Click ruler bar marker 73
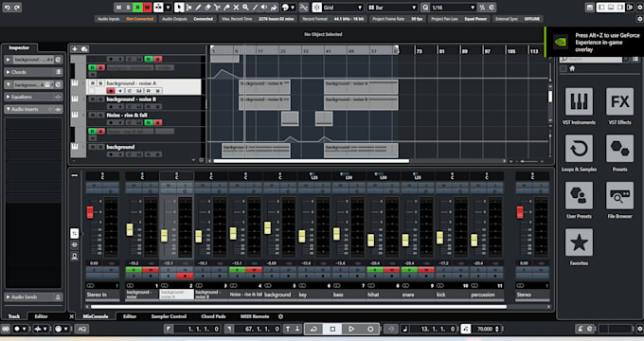This screenshot has height=341, width=644. (419, 51)
